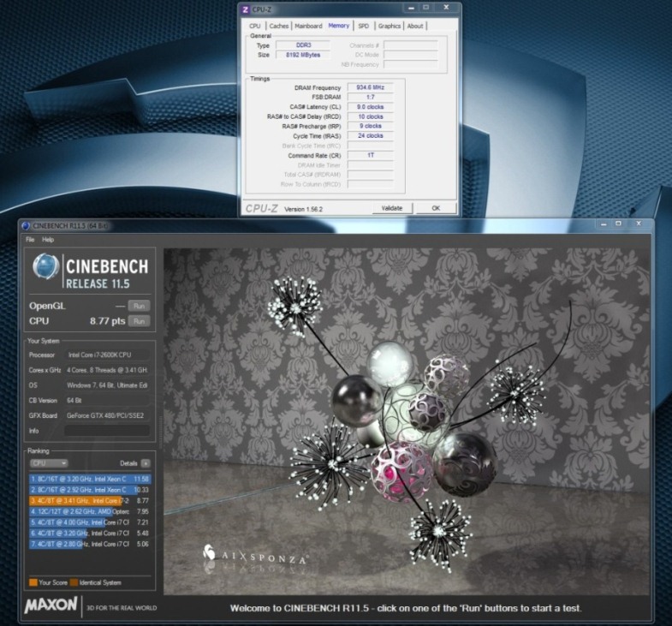Click the OS value Windows 7 64 Bit
The width and height of the screenshot is (672, 626).
[x=107, y=385]
